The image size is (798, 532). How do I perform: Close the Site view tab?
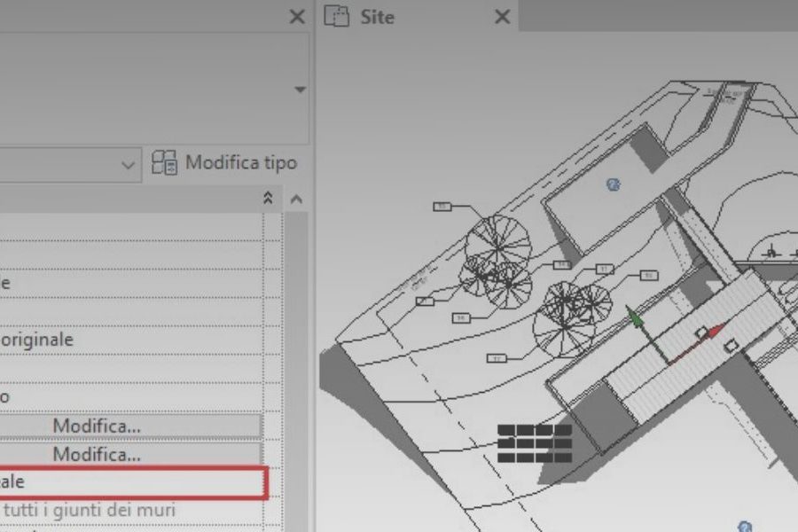502,16
